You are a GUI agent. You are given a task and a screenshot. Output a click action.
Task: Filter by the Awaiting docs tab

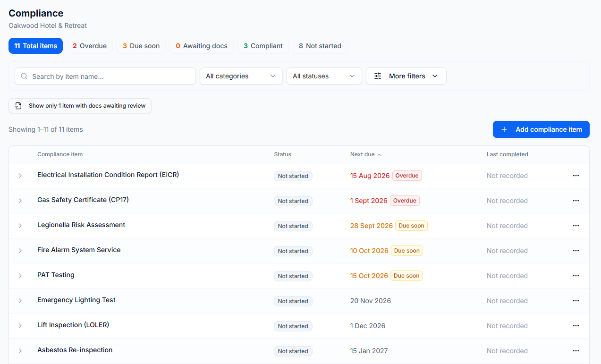click(202, 46)
